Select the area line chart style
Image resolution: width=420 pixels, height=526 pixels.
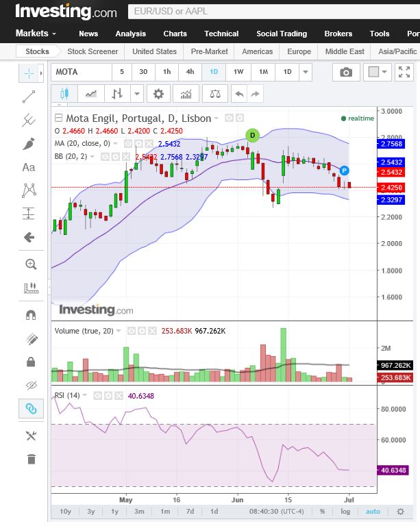tap(91, 94)
